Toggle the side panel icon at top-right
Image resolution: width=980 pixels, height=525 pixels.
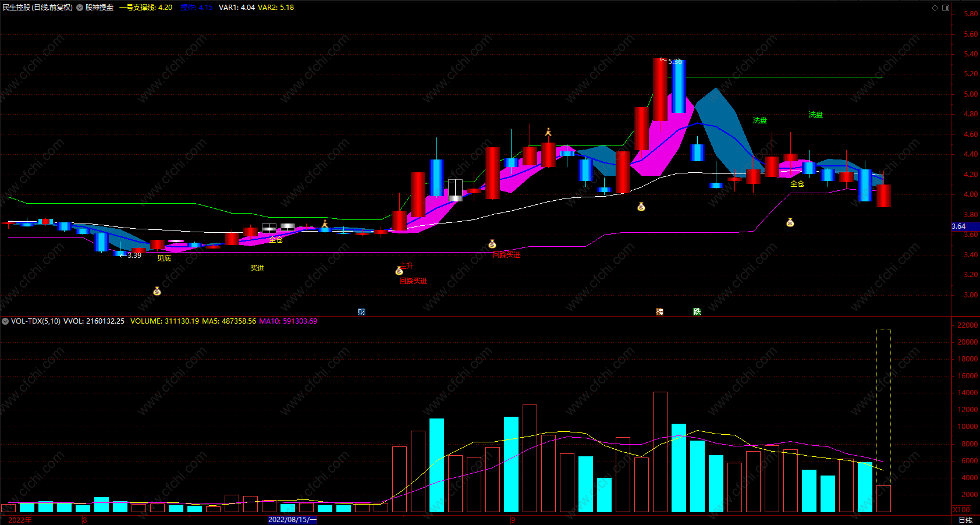point(946,8)
